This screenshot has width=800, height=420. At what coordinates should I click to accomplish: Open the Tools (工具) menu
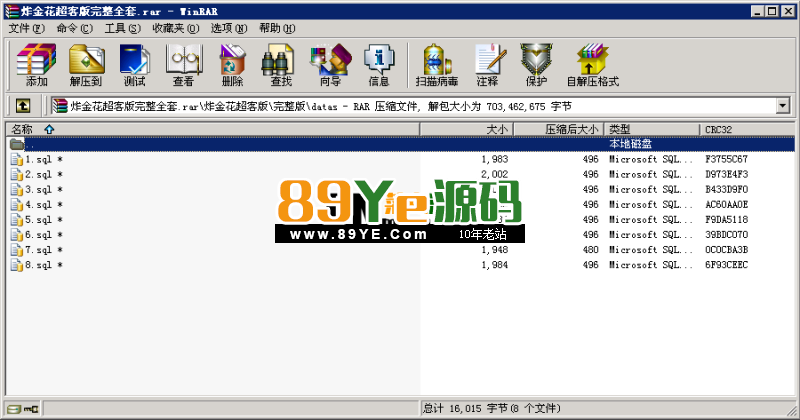122,28
